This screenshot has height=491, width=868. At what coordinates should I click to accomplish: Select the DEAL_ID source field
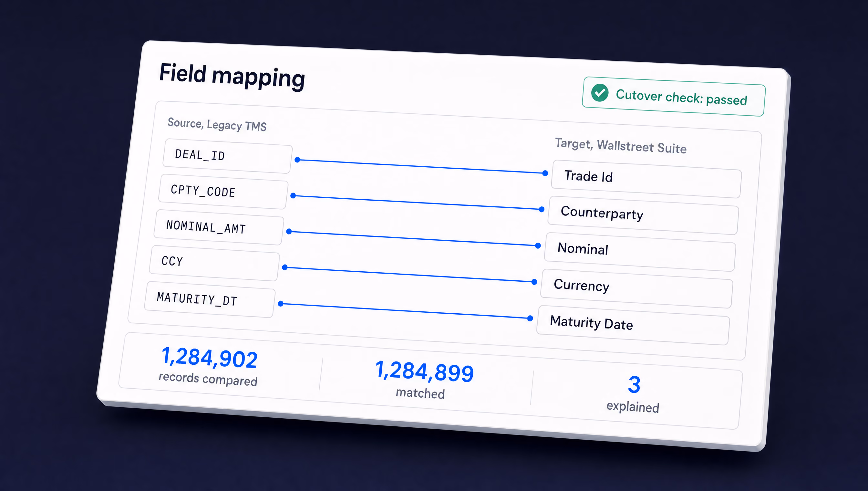(x=227, y=156)
